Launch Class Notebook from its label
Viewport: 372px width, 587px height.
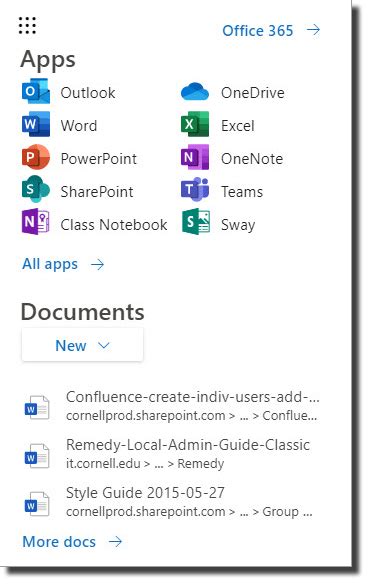click(x=114, y=225)
